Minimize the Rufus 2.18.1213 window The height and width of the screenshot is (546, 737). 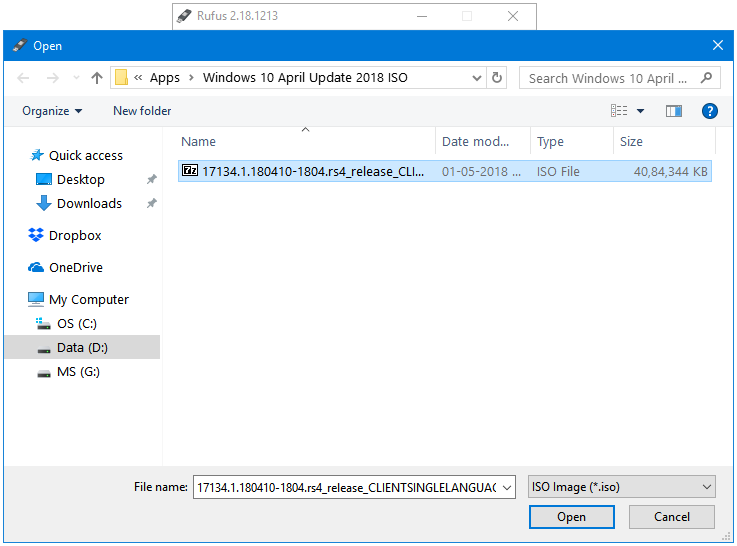coord(422,16)
